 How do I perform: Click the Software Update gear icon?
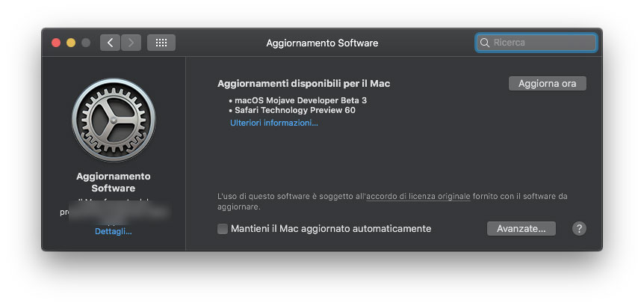[113, 120]
